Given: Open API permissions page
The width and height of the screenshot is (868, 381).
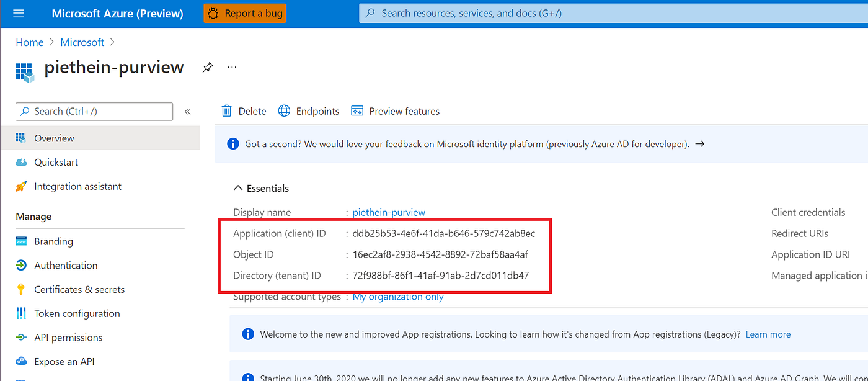Looking at the screenshot, I should pyautogui.click(x=100, y=338).
